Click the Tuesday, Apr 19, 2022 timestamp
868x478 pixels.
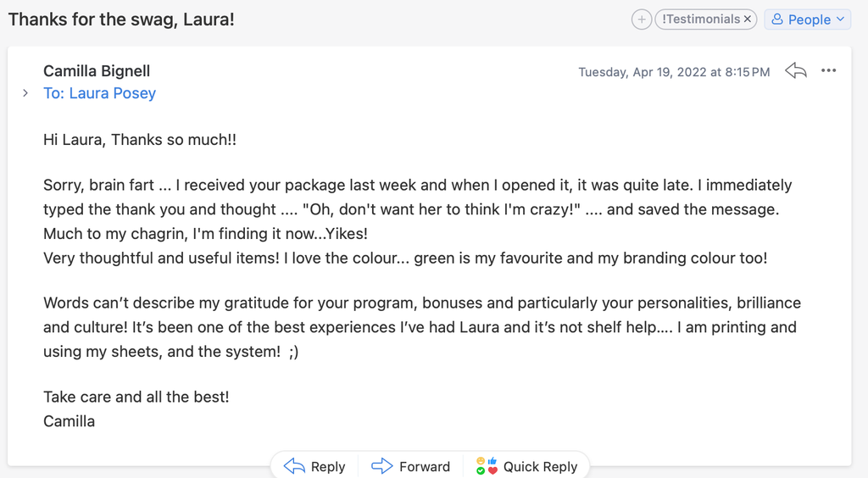[674, 72]
